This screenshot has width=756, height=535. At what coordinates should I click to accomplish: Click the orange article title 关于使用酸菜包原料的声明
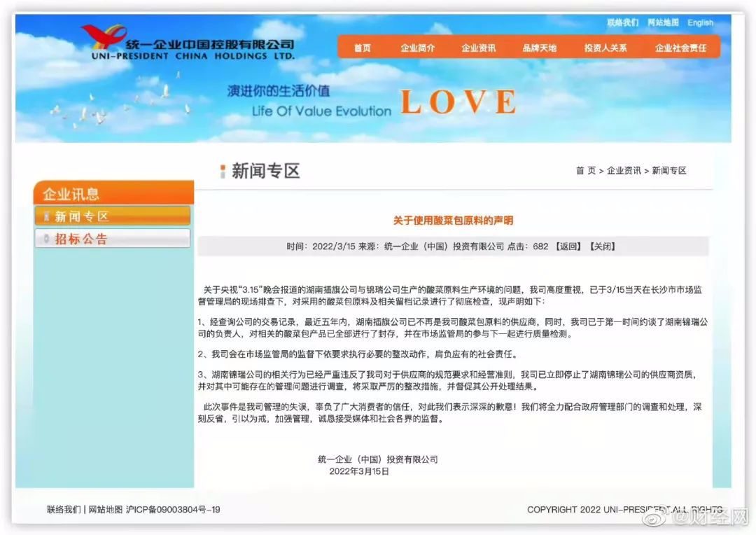(x=453, y=221)
